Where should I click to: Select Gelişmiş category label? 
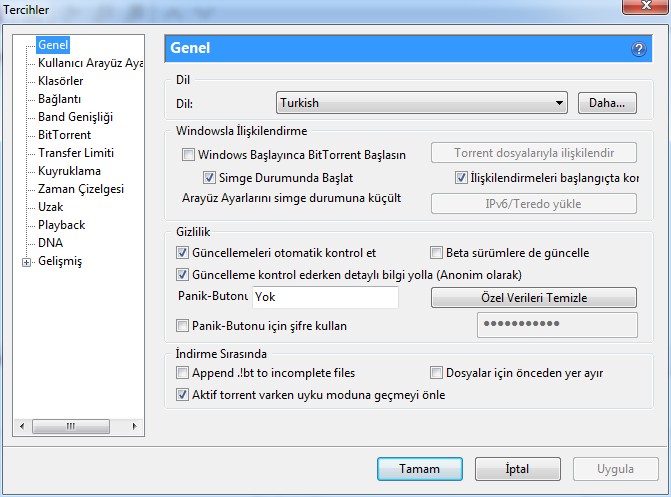pyautogui.click(x=60, y=261)
